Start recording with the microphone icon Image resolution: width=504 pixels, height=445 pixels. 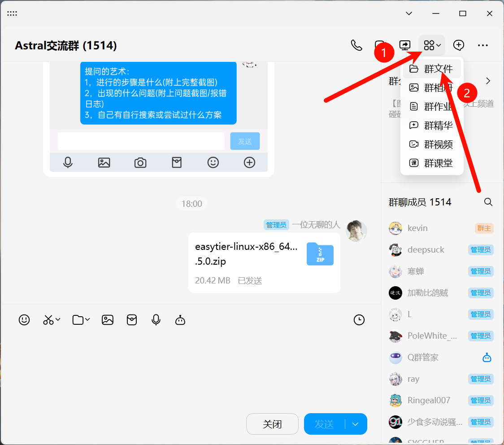(156, 320)
